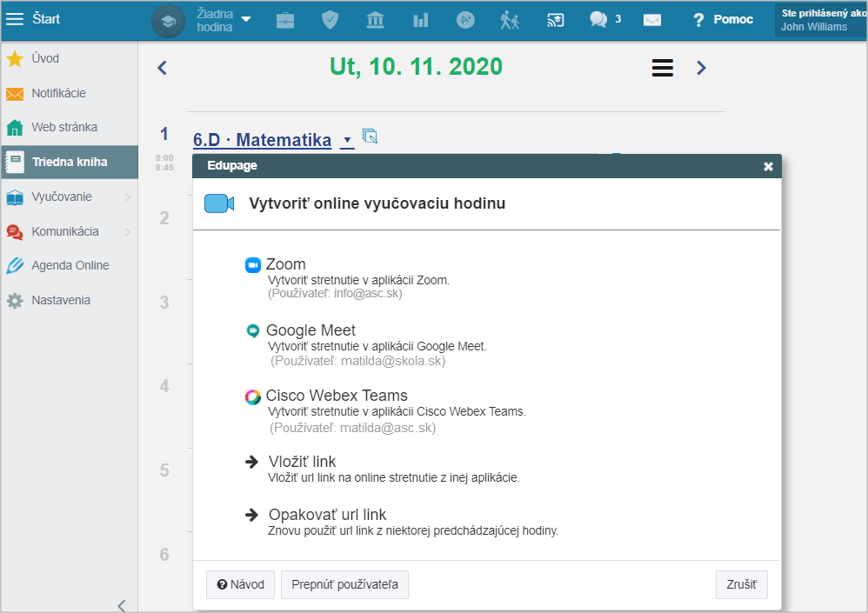Click the green house Web stránka icon

15,128
